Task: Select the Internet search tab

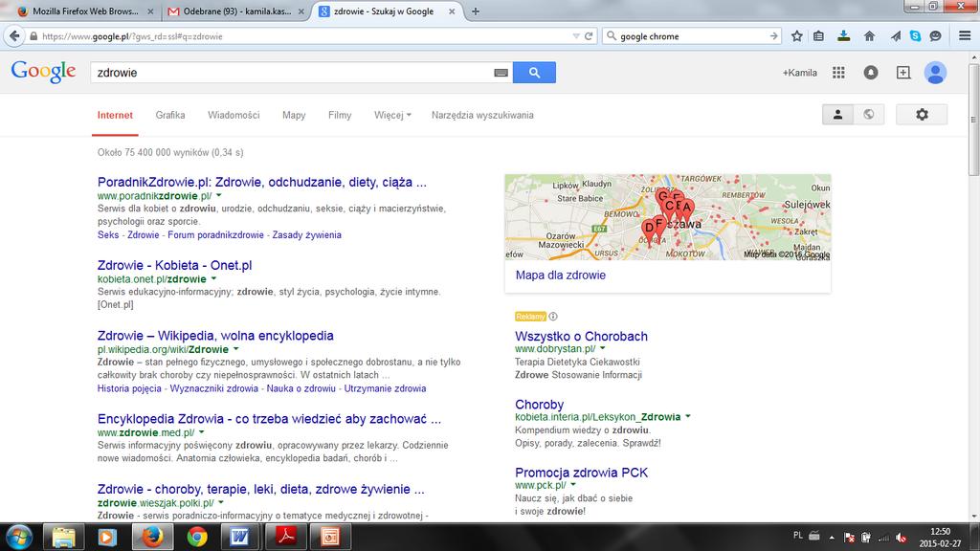Action: point(115,115)
